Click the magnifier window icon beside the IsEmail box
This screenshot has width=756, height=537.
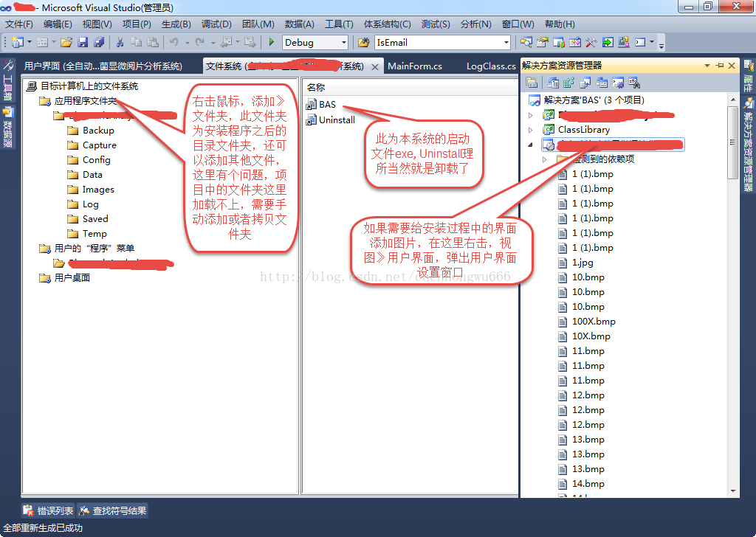[526, 42]
